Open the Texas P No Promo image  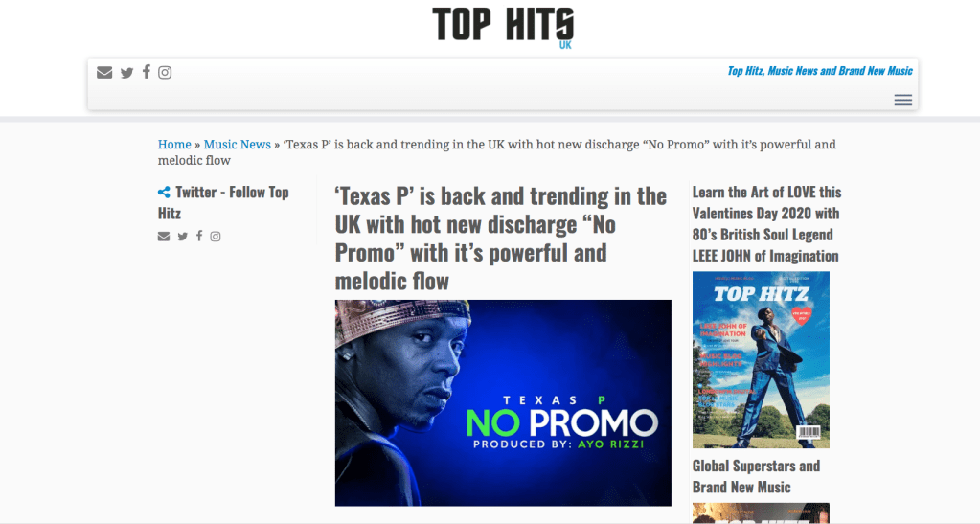click(x=503, y=402)
